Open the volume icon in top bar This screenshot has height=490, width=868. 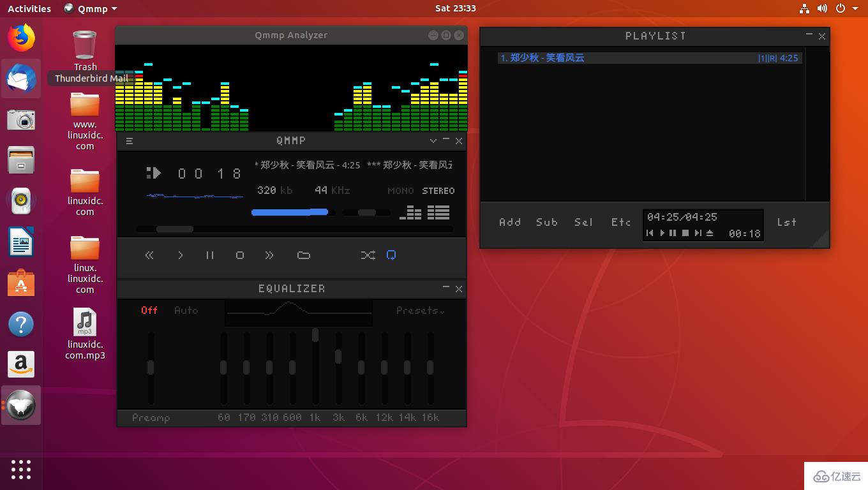(823, 8)
